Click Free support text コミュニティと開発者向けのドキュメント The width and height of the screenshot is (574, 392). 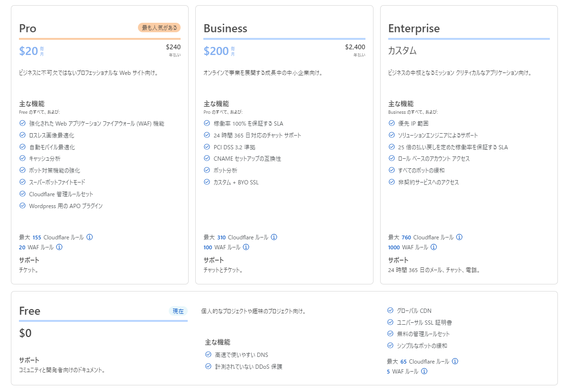pos(62,370)
